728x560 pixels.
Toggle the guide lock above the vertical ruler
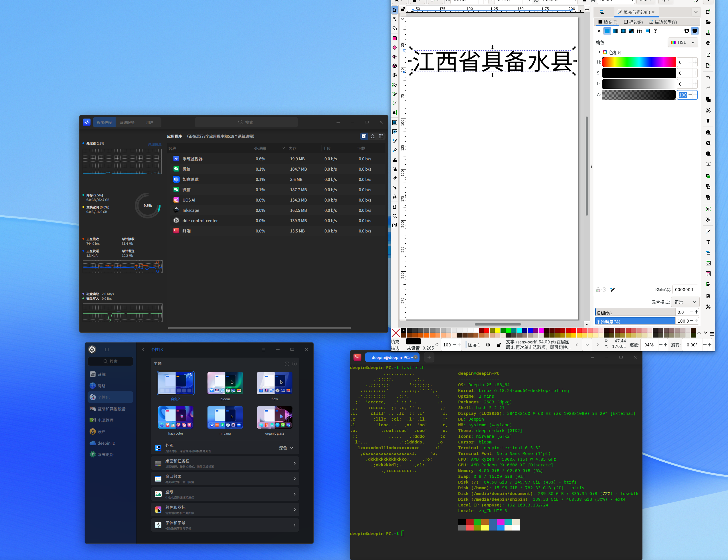[x=403, y=9]
